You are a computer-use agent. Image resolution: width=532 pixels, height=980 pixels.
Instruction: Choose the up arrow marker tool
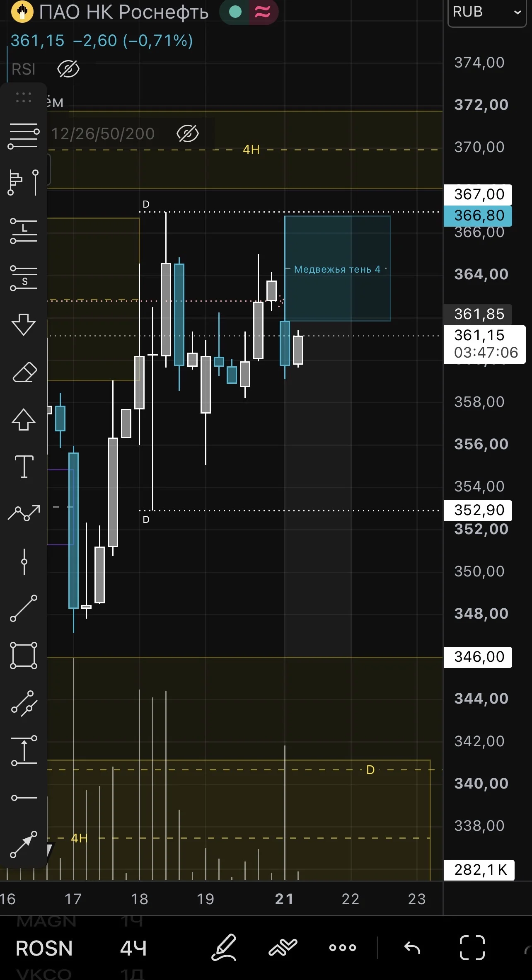pos(24,420)
